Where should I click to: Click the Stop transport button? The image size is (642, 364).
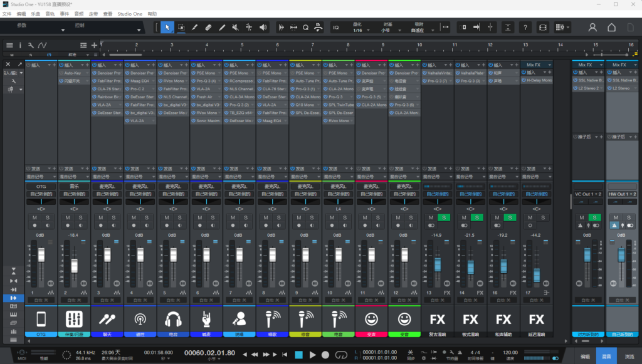[x=299, y=355]
